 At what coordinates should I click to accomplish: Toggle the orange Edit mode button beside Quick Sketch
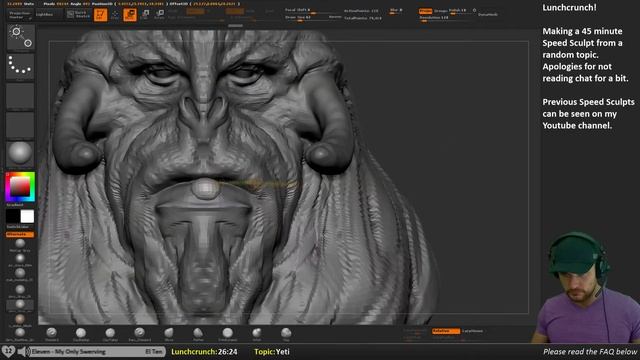[100, 15]
